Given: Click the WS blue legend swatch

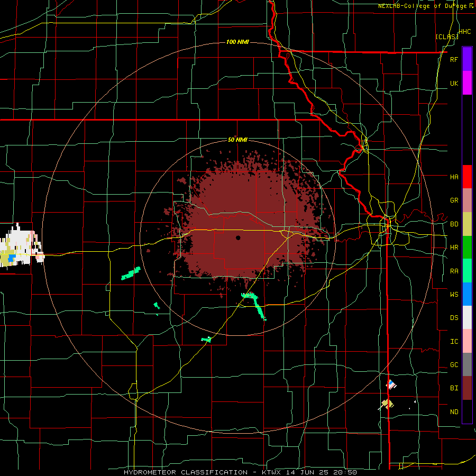Looking at the screenshot, I should [467, 294].
